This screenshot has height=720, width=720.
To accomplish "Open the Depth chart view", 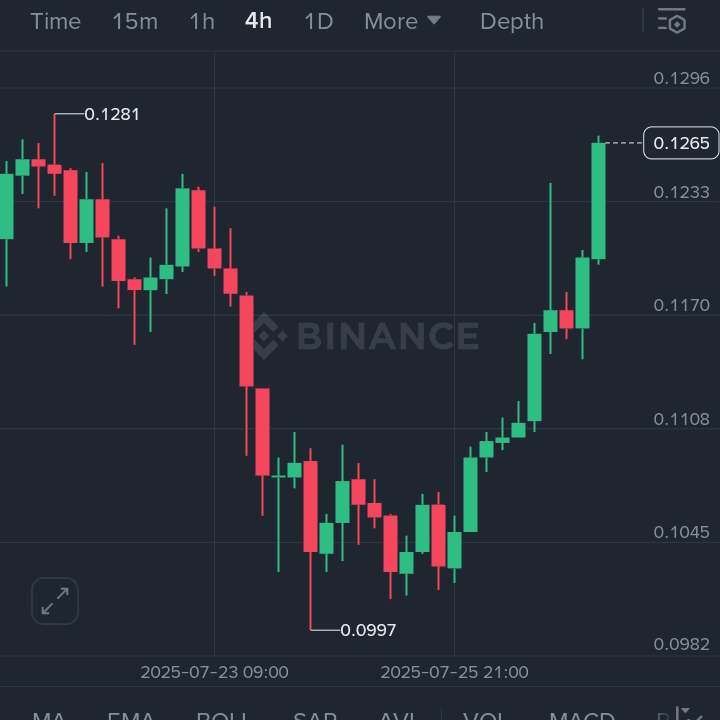I will [511, 21].
